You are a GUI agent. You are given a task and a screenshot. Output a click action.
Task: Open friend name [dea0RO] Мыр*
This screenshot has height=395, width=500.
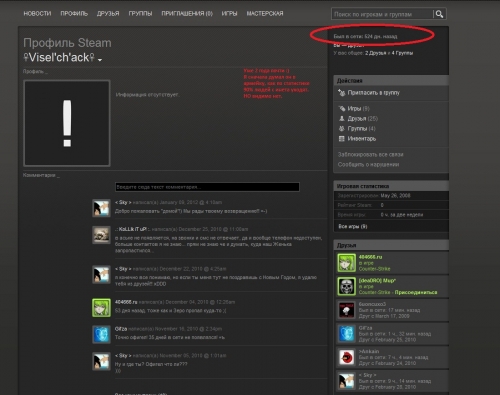[x=377, y=281]
